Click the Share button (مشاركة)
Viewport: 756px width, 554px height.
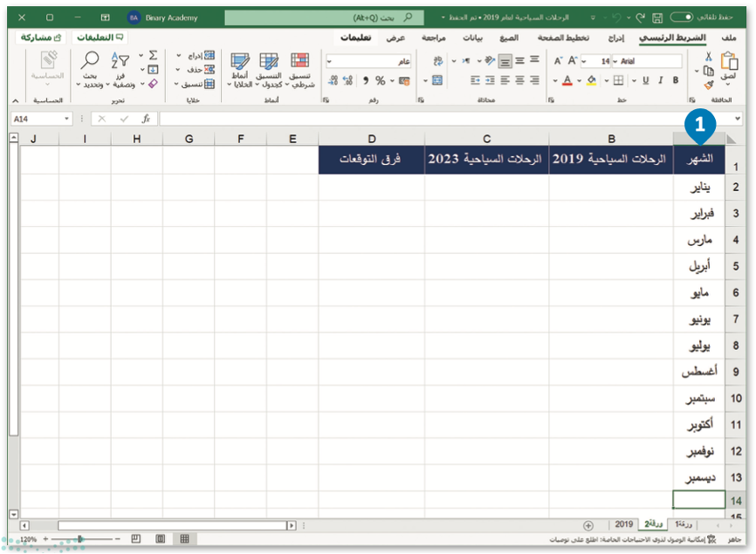[40, 38]
